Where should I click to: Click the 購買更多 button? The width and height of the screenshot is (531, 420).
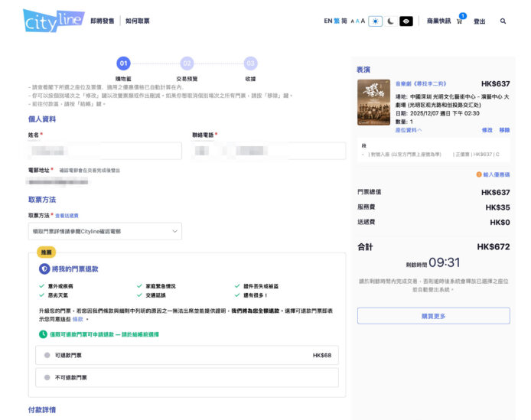pos(433,315)
